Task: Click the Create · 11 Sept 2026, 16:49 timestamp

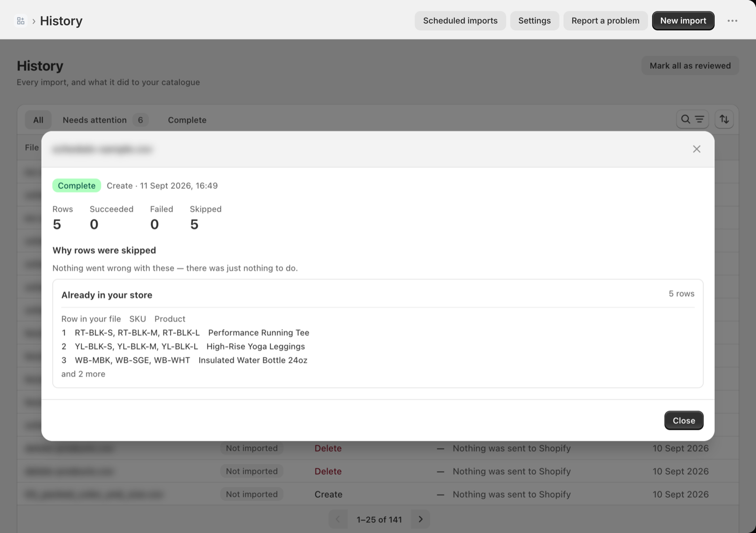Action: [x=162, y=185]
